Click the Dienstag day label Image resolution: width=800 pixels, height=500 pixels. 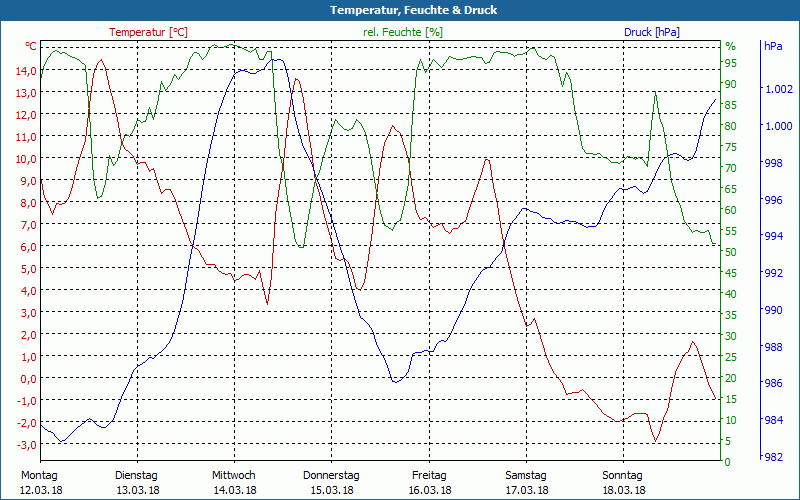137,475
